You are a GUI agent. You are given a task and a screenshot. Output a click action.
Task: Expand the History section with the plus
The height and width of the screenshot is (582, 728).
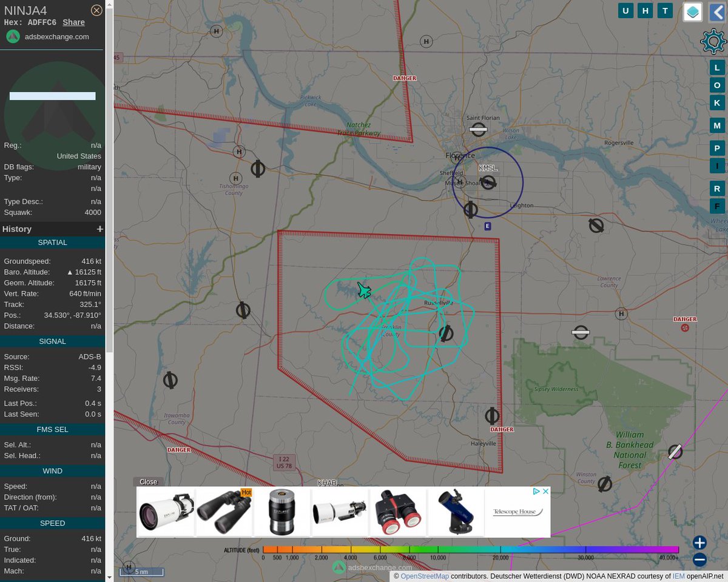(99, 229)
